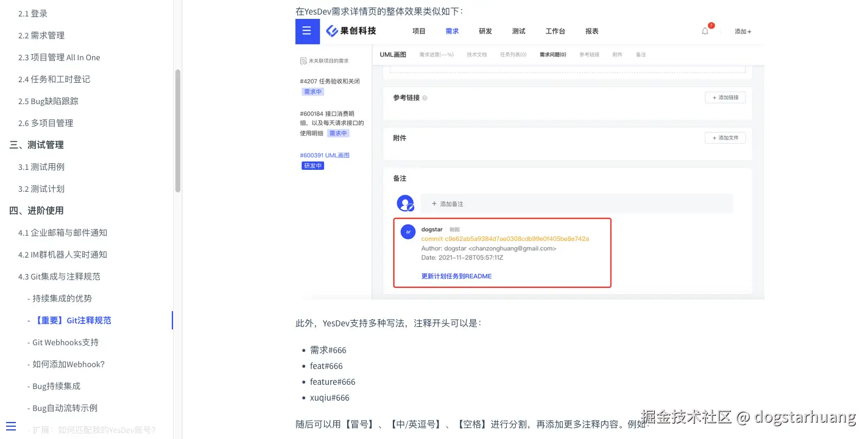Click the orange commit hash link
This screenshot has height=439, width=868.
point(505,239)
